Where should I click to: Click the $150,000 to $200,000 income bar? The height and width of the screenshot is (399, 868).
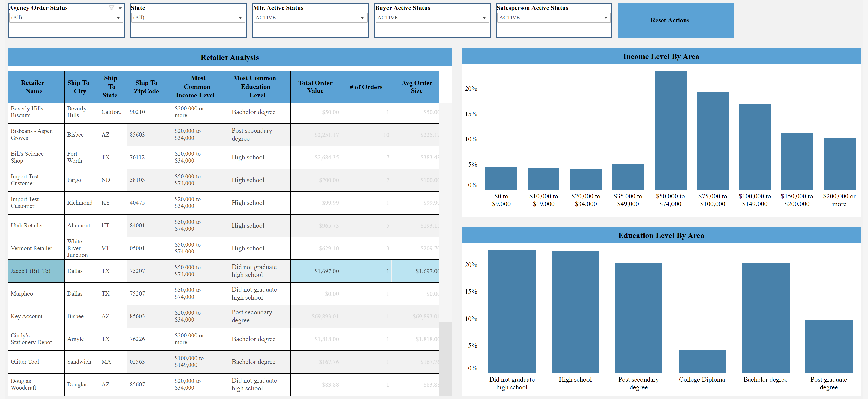[797, 162]
